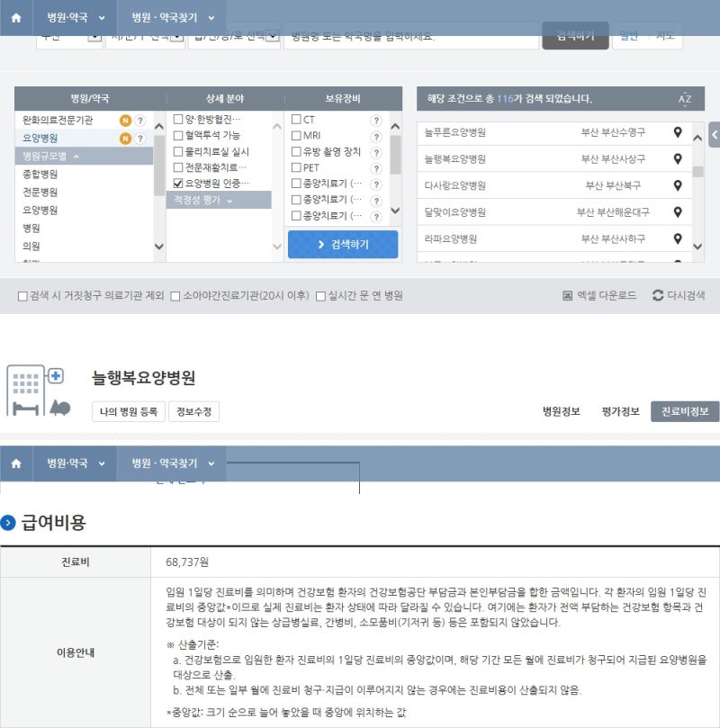This screenshot has width=720, height=728.
Task: Click the down arrow of the 보유장비 scrollbar
Action: [395, 211]
